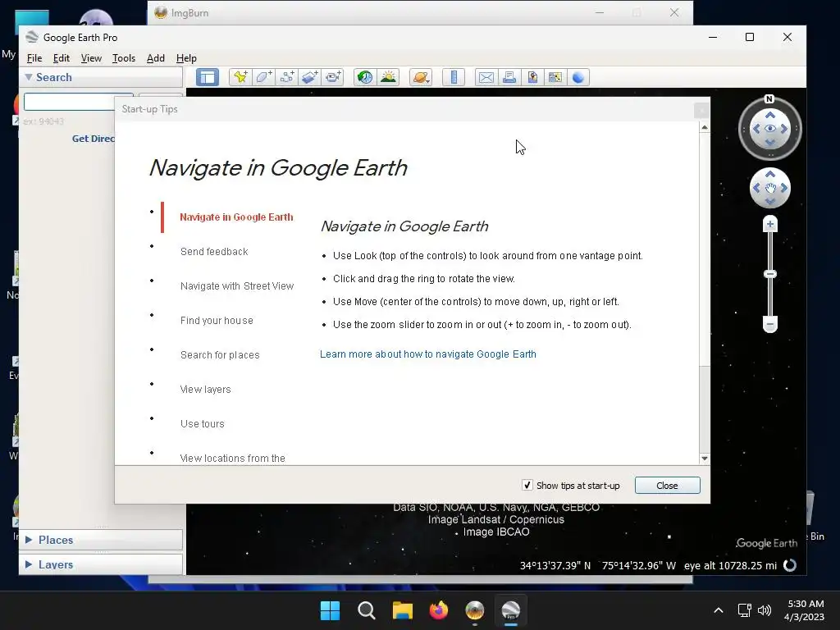Click Close button in Start-up Tips
The image size is (840, 630).
[x=667, y=486]
